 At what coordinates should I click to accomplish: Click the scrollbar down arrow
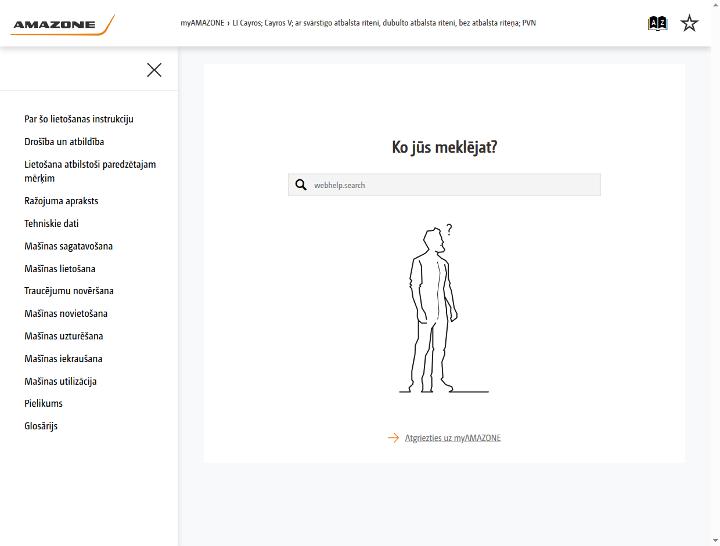tap(715, 541)
